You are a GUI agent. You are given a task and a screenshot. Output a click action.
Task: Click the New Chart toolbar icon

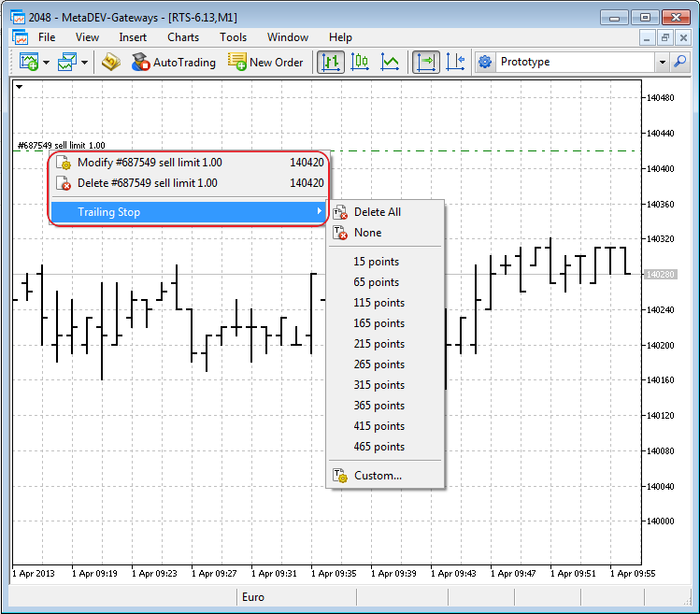(x=29, y=62)
